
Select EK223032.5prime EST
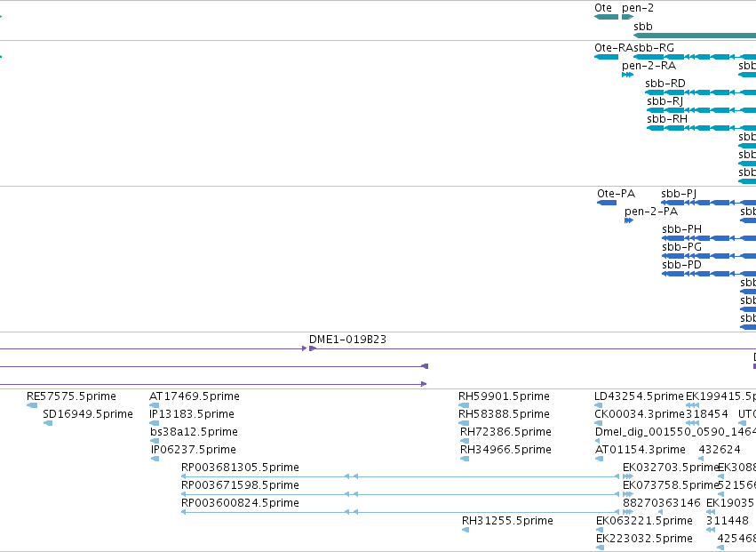[x=600, y=548]
